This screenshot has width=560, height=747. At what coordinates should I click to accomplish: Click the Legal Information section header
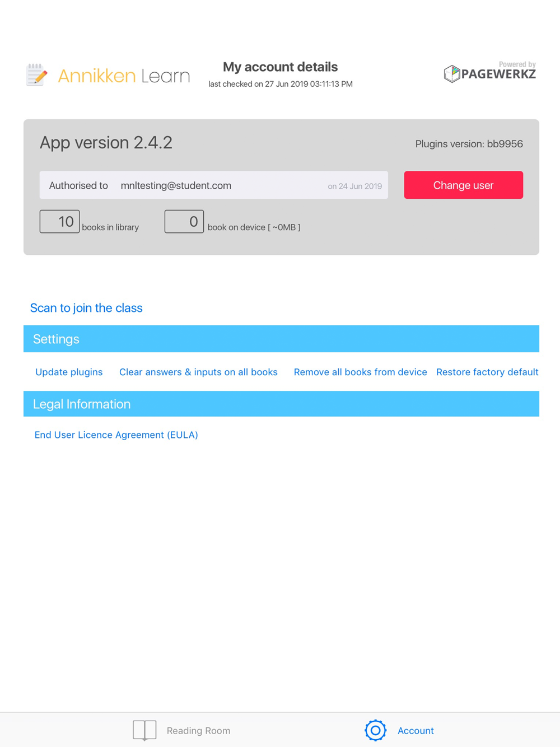[x=281, y=404]
